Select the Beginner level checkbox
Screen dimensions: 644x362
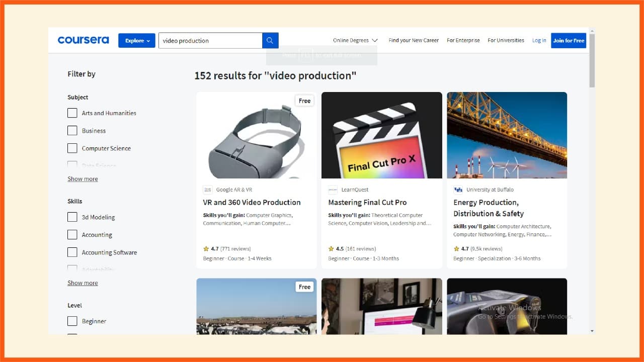[x=72, y=321]
